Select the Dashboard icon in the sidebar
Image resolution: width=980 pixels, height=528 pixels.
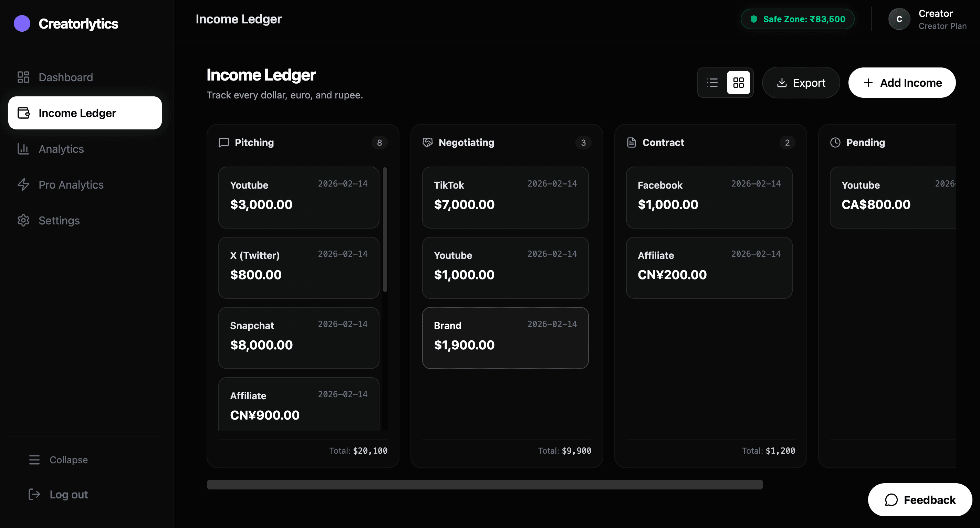click(23, 77)
